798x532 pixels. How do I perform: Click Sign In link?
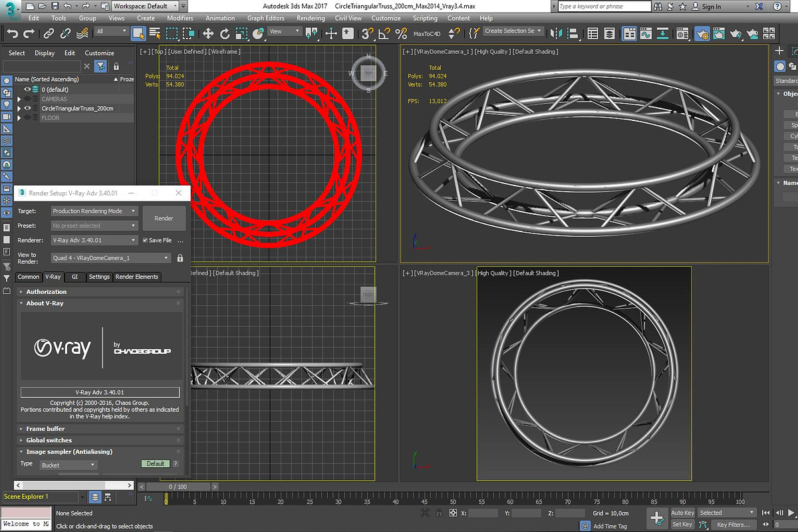711,7
